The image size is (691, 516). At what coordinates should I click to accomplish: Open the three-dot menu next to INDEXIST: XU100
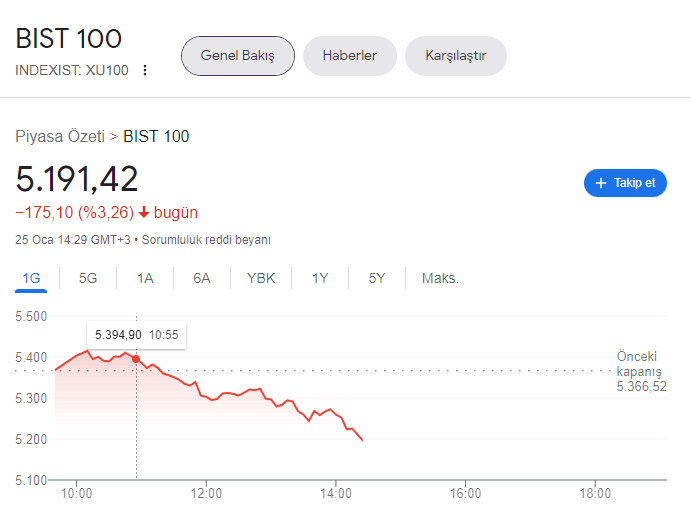point(145,70)
